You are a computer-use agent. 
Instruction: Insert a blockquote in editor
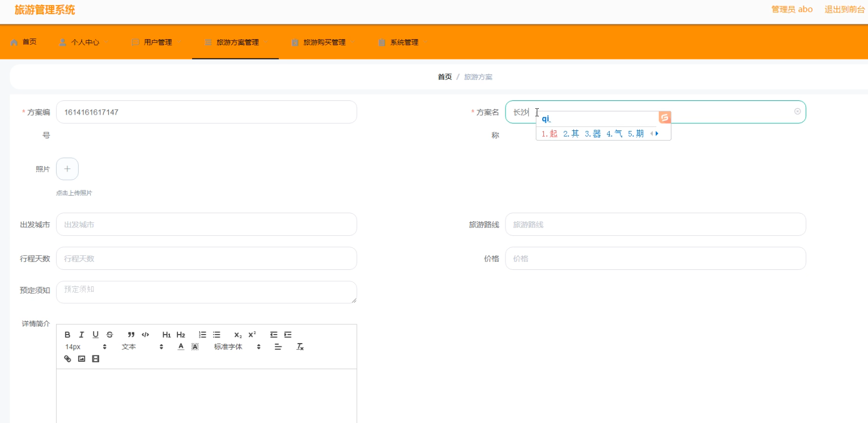(x=131, y=335)
